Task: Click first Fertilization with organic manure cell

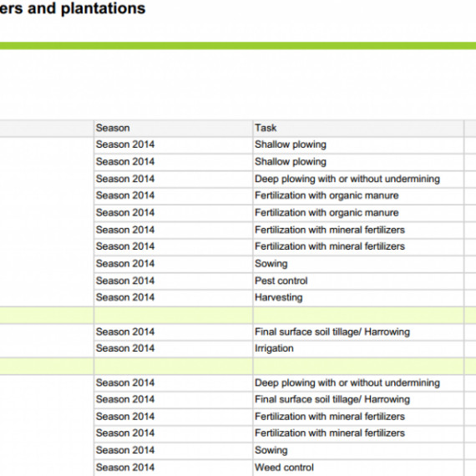Action: [x=358, y=195]
